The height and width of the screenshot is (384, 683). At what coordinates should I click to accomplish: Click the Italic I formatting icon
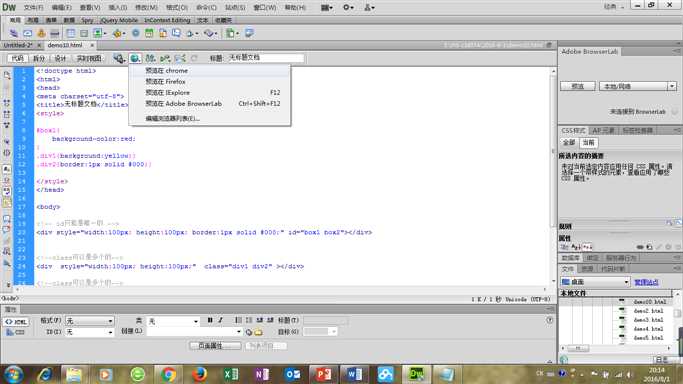click(220, 320)
